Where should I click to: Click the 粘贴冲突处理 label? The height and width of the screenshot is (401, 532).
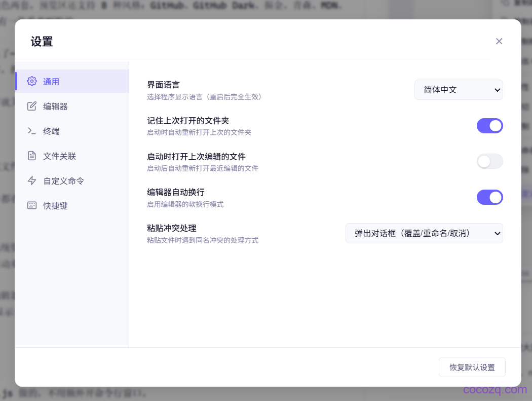172,228
